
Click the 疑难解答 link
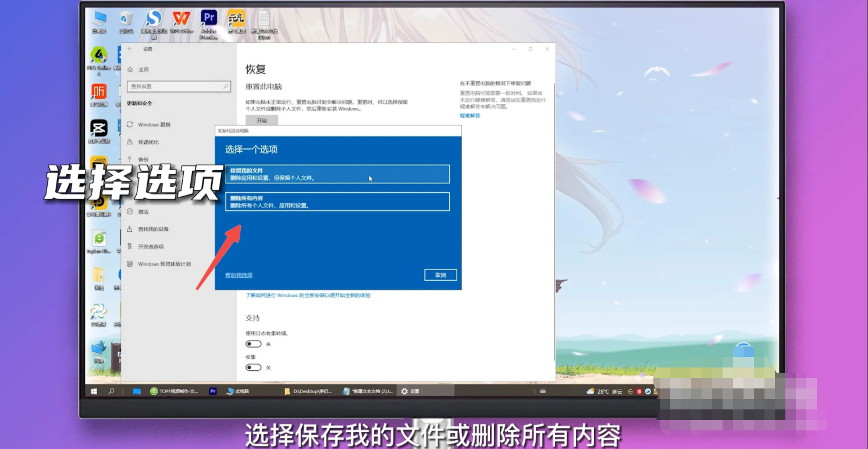(x=470, y=116)
